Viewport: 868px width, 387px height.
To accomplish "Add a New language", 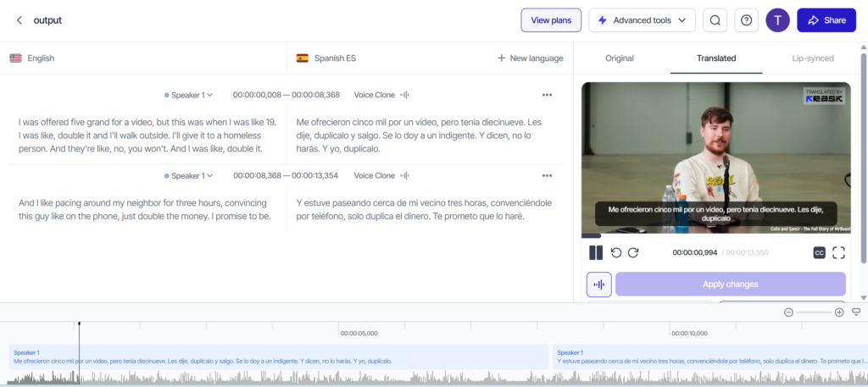I will click(531, 58).
